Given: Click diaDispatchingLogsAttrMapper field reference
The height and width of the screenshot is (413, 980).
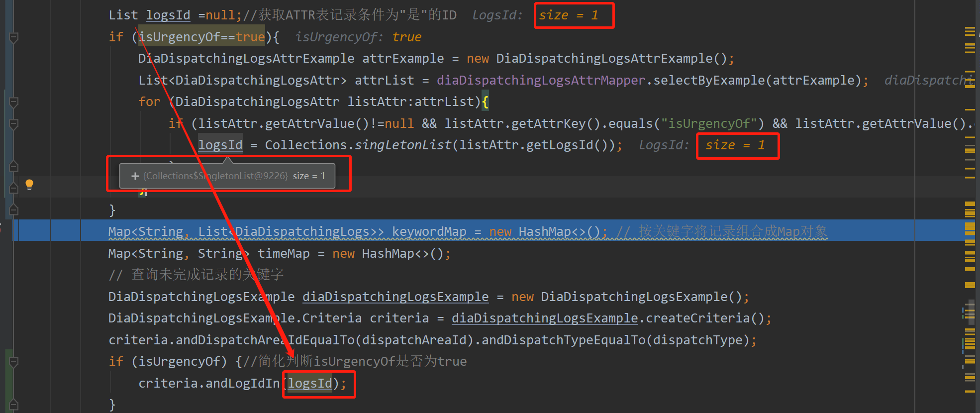Looking at the screenshot, I should pyautogui.click(x=541, y=81).
